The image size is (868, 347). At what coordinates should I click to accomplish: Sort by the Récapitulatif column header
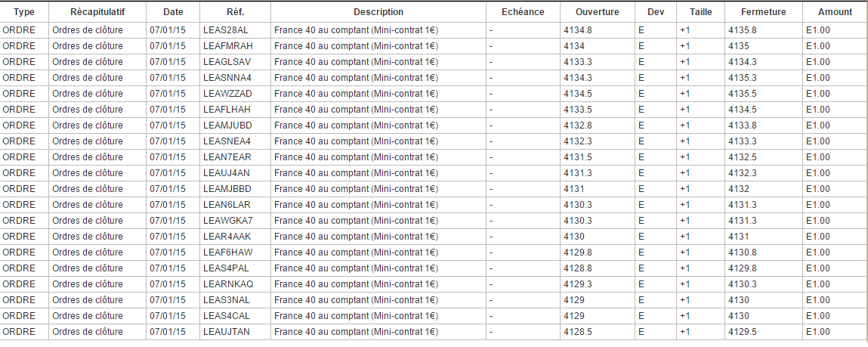coord(97,12)
